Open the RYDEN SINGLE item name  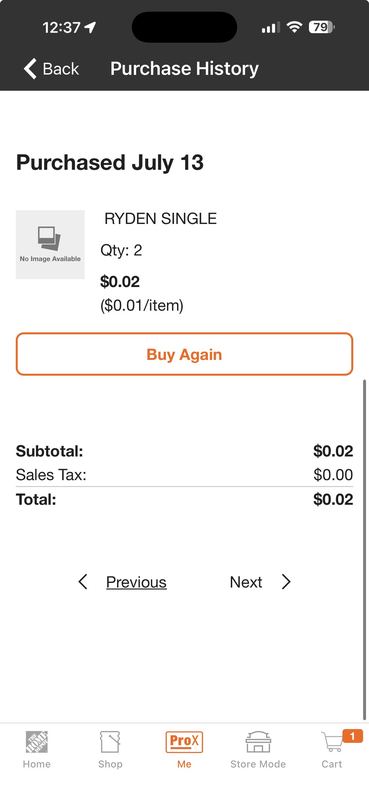(160, 219)
